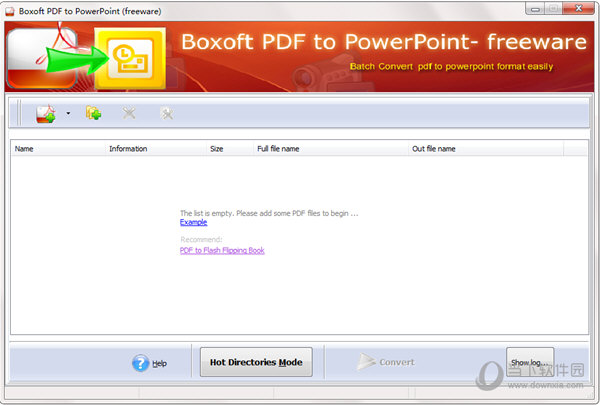Viewport: 600px width, 405px height.
Task: Close the Boxoft PDF to PowerPoint window
Action: [x=579, y=8]
